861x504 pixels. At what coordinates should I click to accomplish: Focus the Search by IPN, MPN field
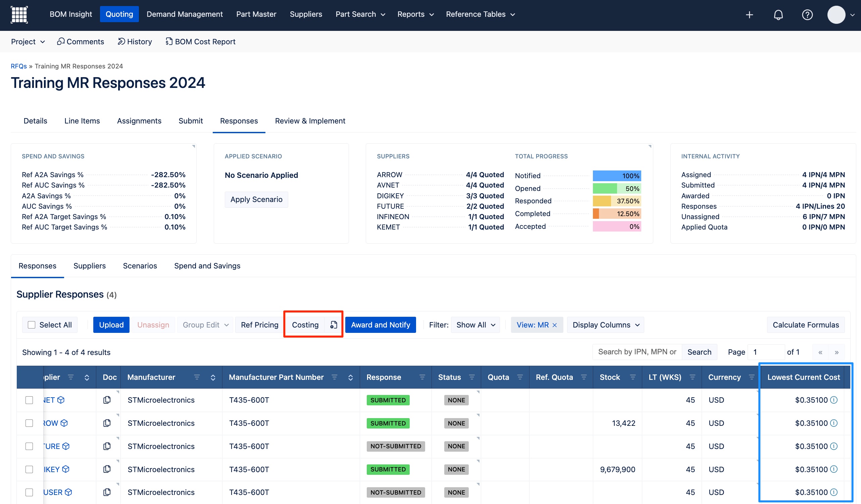click(637, 352)
